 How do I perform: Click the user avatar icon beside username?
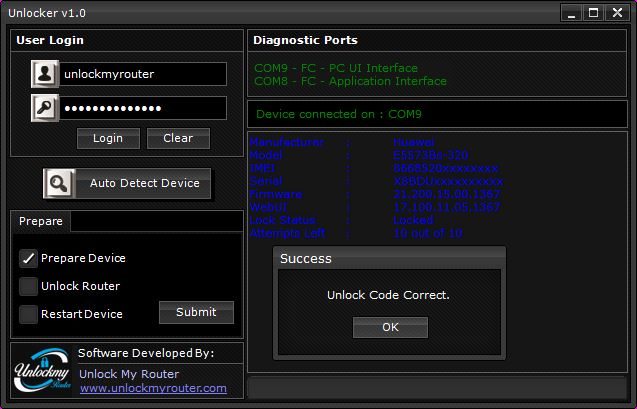tap(45, 74)
